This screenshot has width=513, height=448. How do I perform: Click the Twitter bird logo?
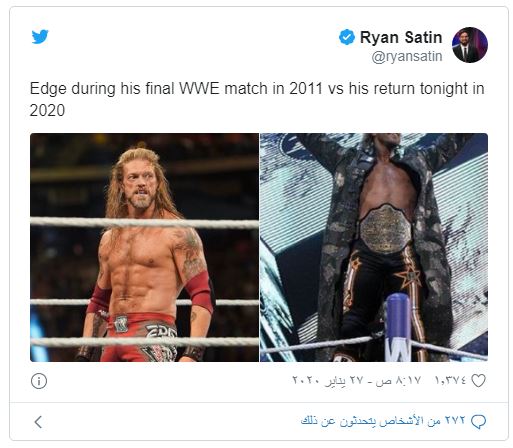(x=40, y=37)
